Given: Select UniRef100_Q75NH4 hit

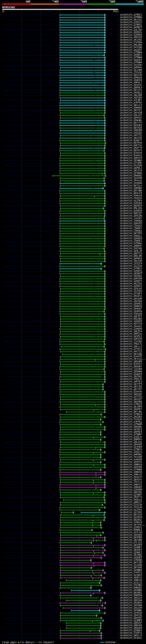Looking at the screenshot, I should click(131, 52).
